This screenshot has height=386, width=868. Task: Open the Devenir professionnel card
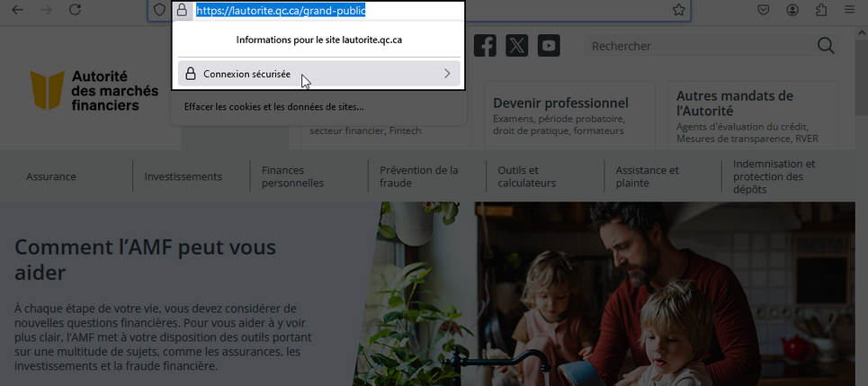point(569,115)
